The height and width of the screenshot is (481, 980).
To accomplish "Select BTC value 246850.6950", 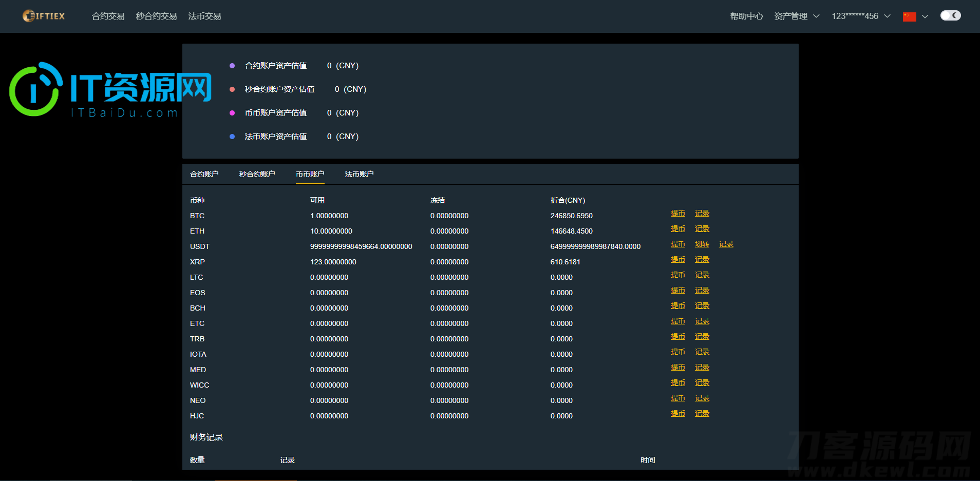I will point(572,216).
